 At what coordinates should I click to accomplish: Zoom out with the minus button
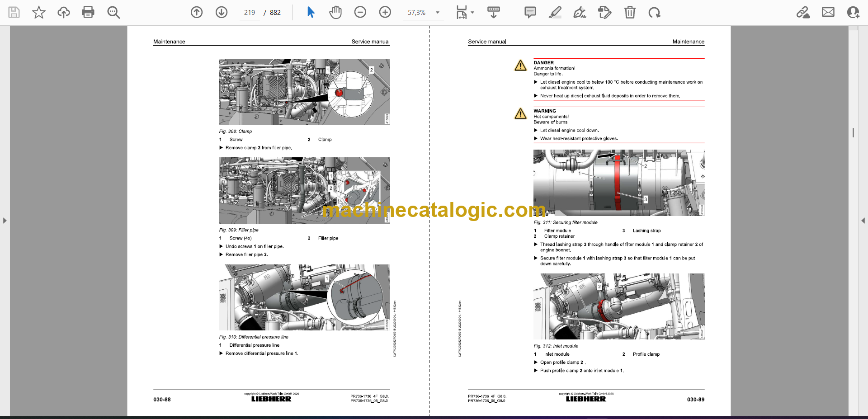click(360, 12)
